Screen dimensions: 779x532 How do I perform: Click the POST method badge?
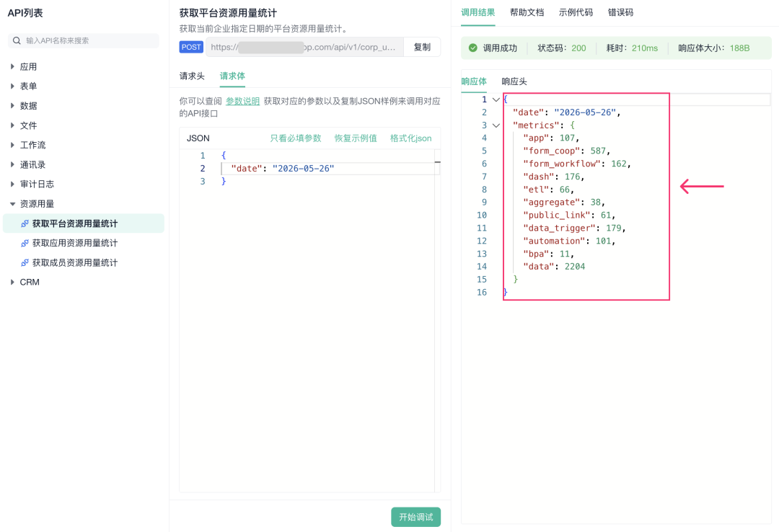(x=191, y=47)
